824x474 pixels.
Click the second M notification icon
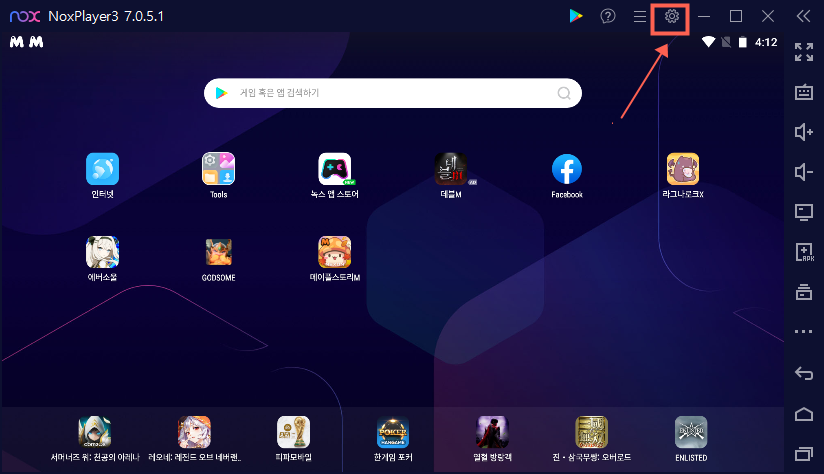(x=36, y=42)
